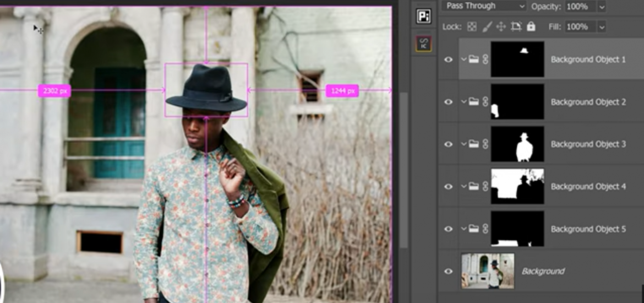This screenshot has height=303, width=644.
Task: Hide the Background layer
Action: (449, 272)
